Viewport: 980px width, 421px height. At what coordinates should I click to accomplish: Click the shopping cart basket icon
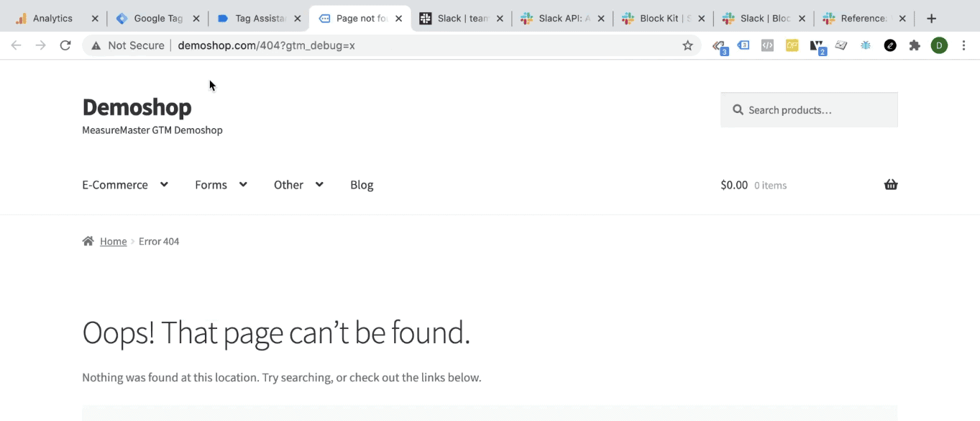click(x=891, y=184)
